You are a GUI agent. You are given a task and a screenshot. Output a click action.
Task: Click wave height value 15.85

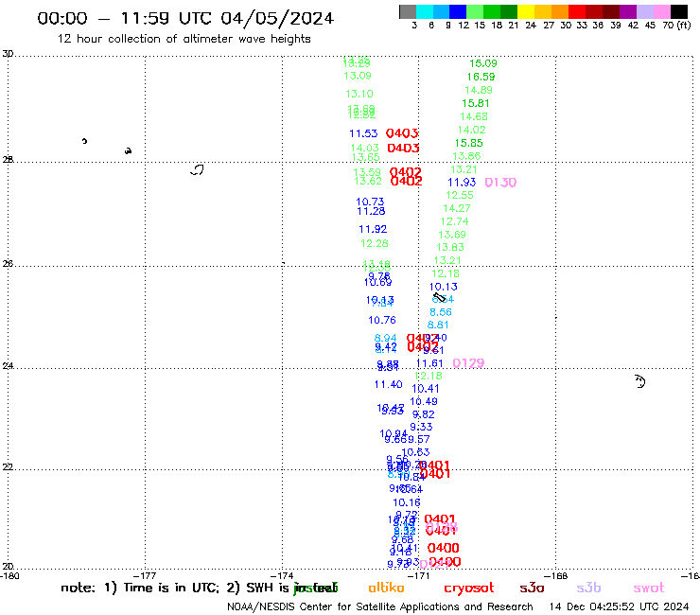(x=469, y=143)
